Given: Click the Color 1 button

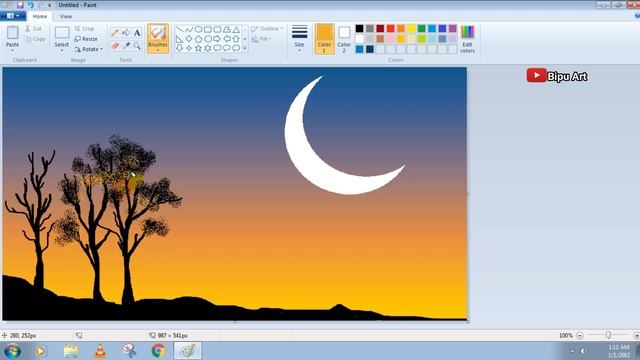Looking at the screenshot, I should point(324,39).
